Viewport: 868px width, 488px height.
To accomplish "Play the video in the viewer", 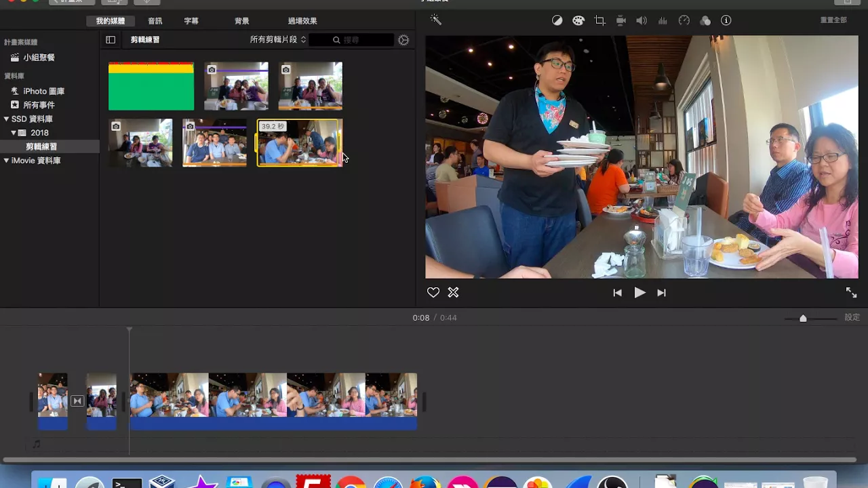I will 639,293.
